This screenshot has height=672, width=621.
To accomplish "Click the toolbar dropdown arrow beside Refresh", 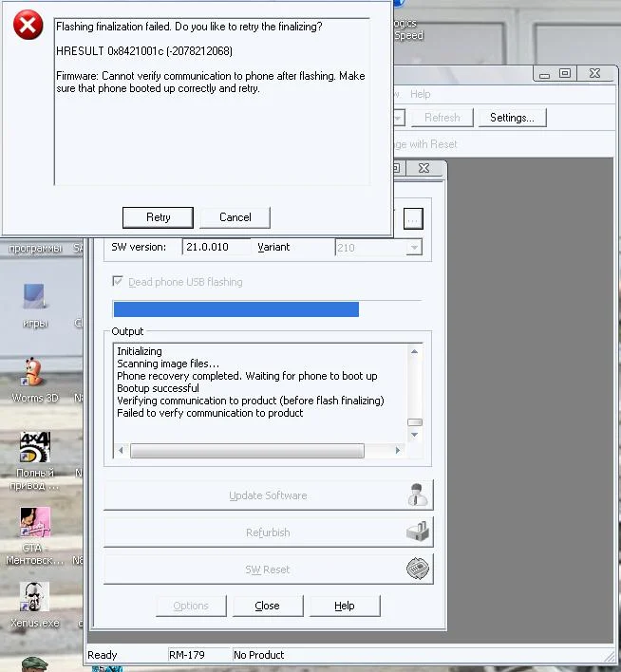I will 399,118.
